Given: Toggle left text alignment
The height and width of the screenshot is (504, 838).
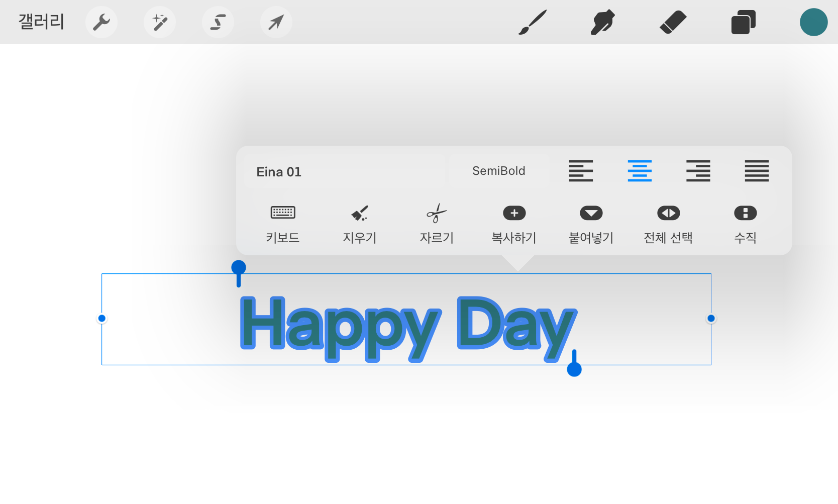Looking at the screenshot, I should 581,171.
